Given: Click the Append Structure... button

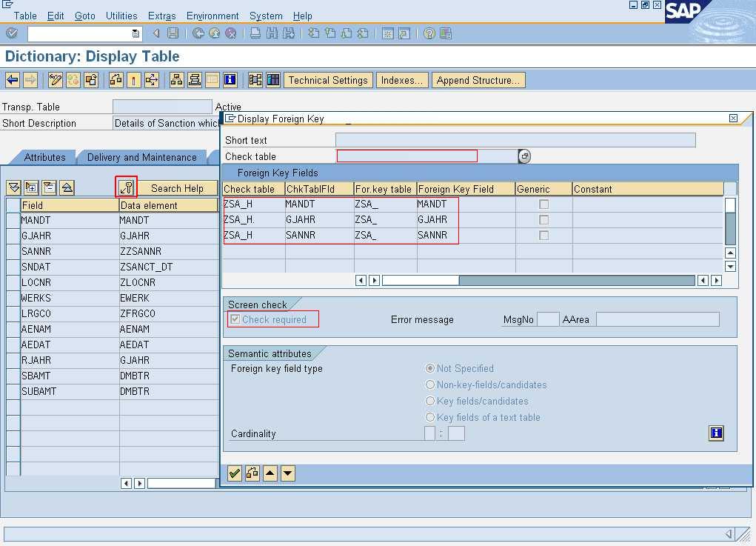Looking at the screenshot, I should point(478,79).
